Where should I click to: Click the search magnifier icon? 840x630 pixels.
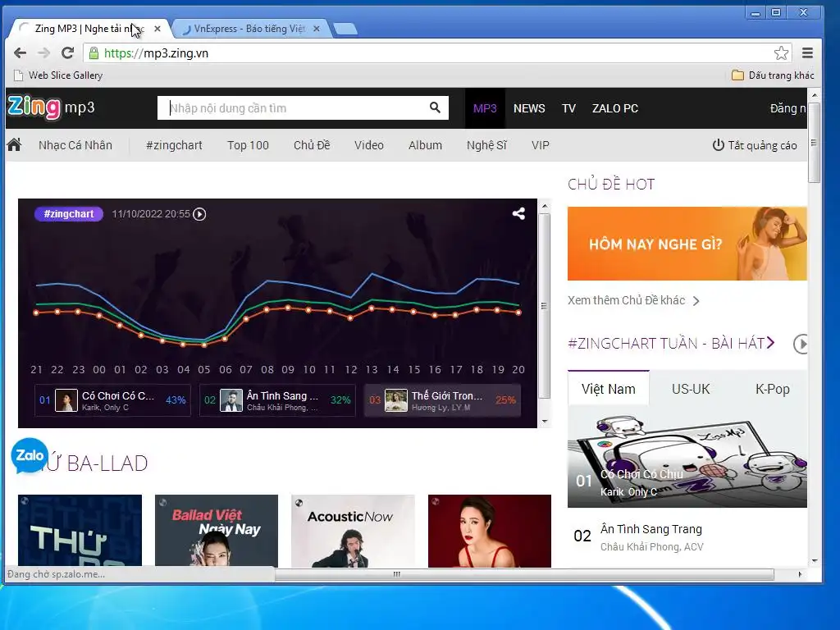coord(435,107)
